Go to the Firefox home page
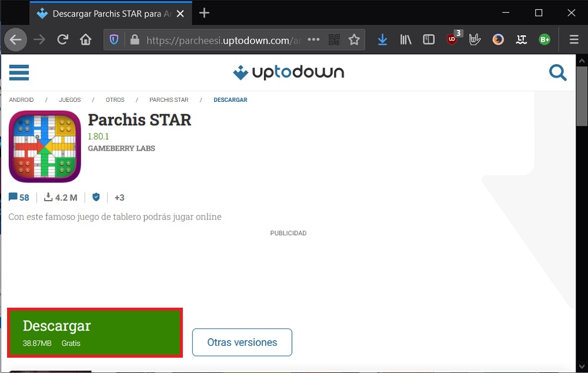This screenshot has height=373, width=588. click(x=86, y=40)
